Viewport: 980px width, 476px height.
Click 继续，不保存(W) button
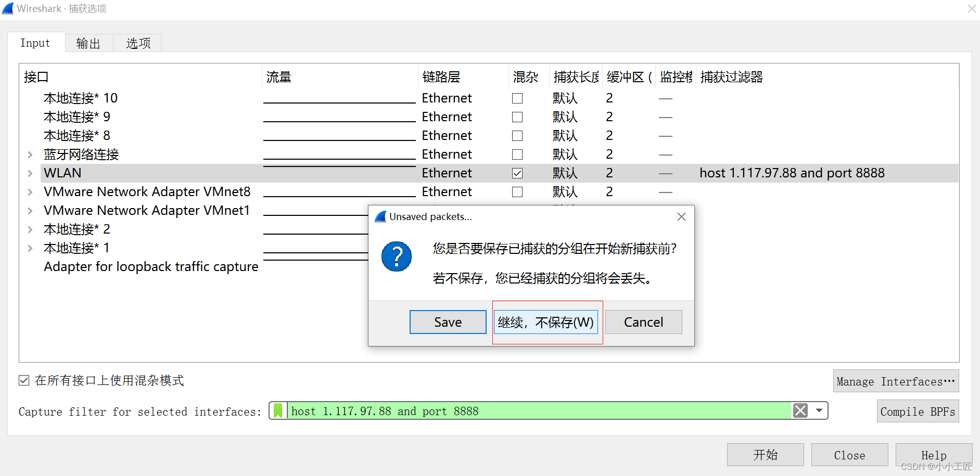pyautogui.click(x=546, y=322)
